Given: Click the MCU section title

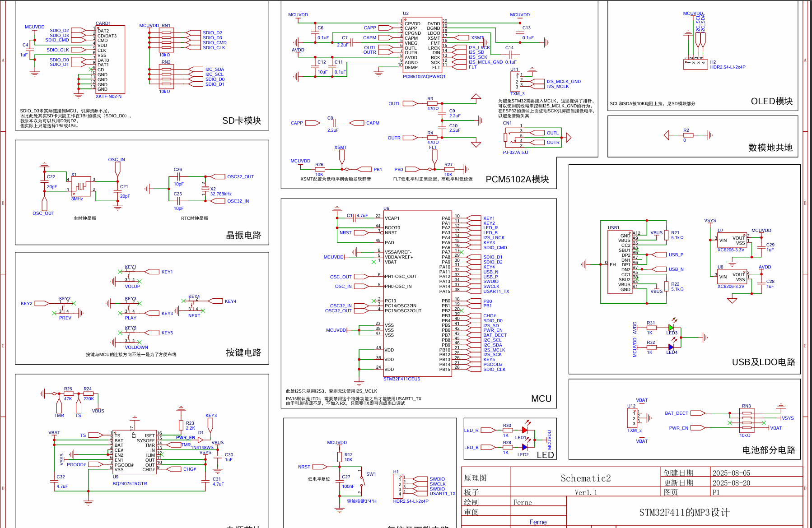Looking at the screenshot, I should [x=541, y=398].
